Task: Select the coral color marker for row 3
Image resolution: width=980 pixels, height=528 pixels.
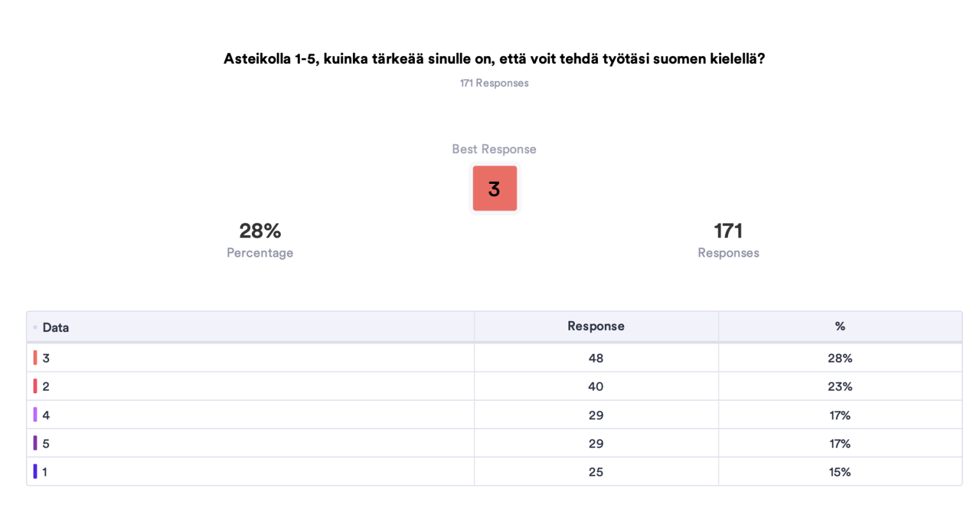Action: coord(35,358)
